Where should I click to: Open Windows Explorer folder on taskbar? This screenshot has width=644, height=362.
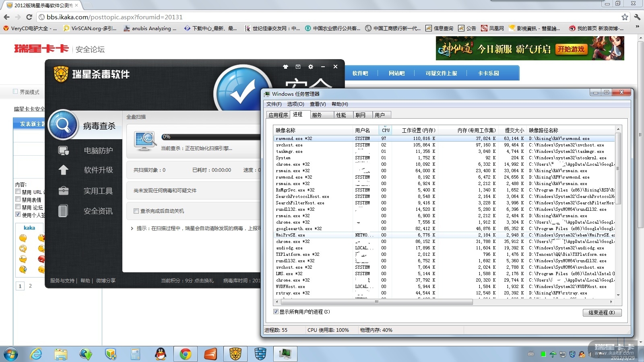[x=61, y=354]
